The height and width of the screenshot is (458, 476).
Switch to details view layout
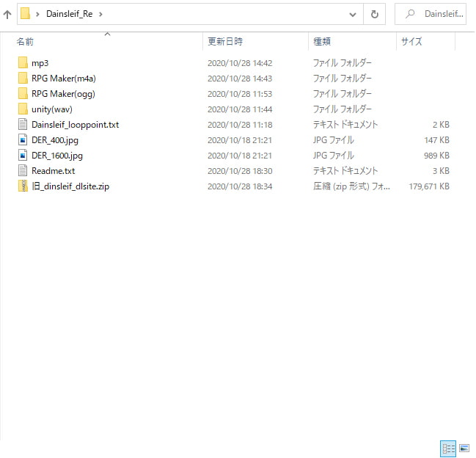(x=447, y=448)
